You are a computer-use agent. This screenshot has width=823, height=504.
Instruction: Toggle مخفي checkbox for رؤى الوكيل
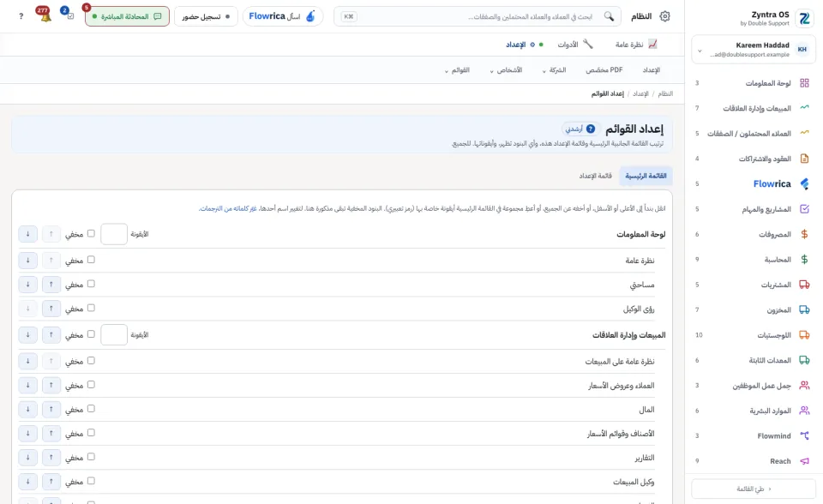[x=91, y=309]
